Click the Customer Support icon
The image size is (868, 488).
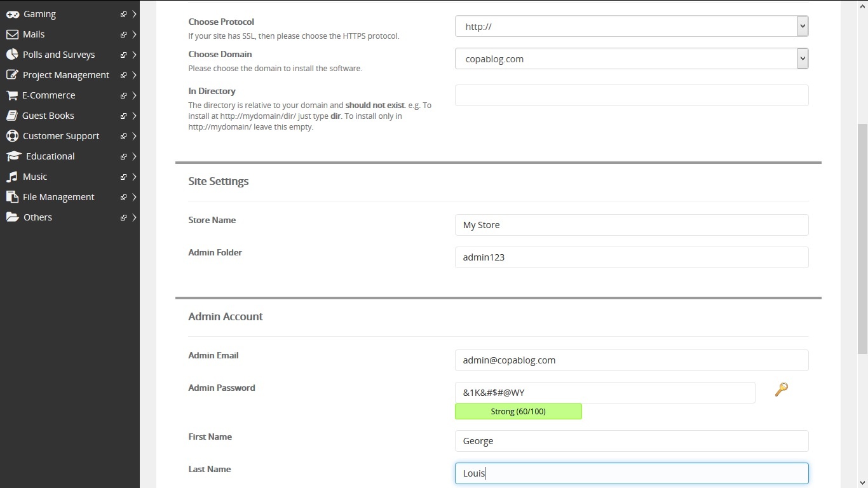point(11,135)
